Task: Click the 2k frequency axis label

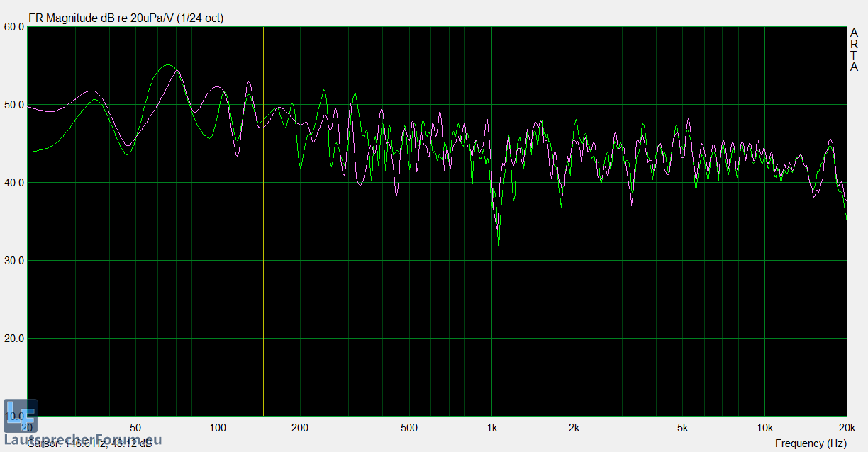Action: pos(574,428)
